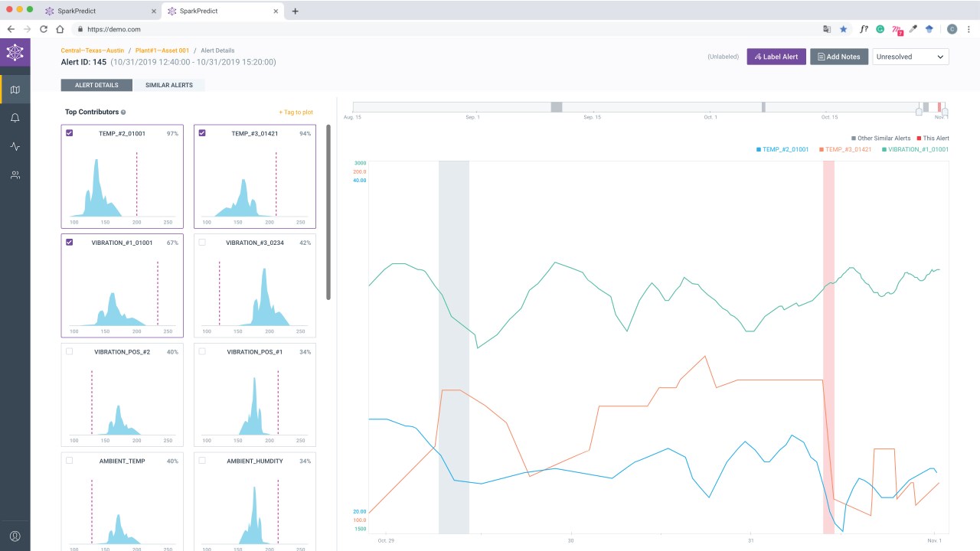This screenshot has height=551, width=980.
Task: Open the activity pulse icon in sidebar
Action: click(15, 146)
